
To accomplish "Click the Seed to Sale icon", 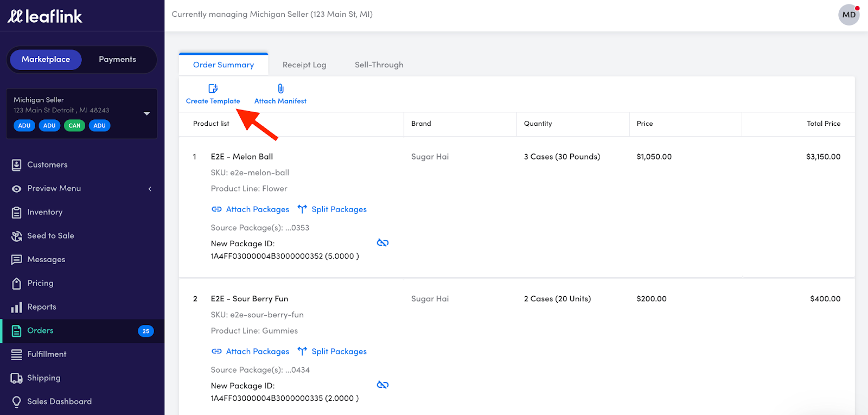I will [x=17, y=236].
